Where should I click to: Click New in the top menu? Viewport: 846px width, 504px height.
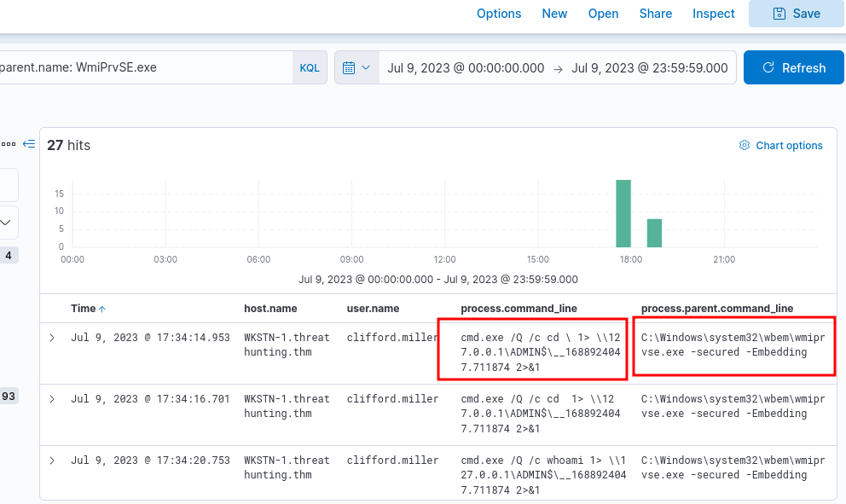tap(554, 14)
